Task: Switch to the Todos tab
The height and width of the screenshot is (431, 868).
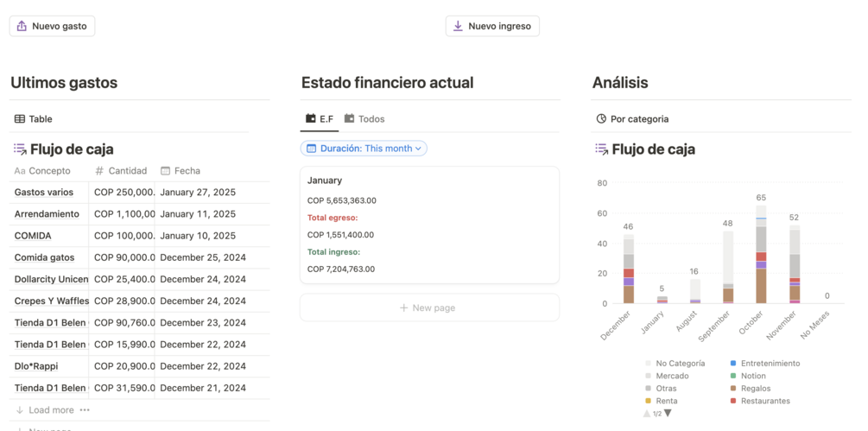Action: pos(364,118)
